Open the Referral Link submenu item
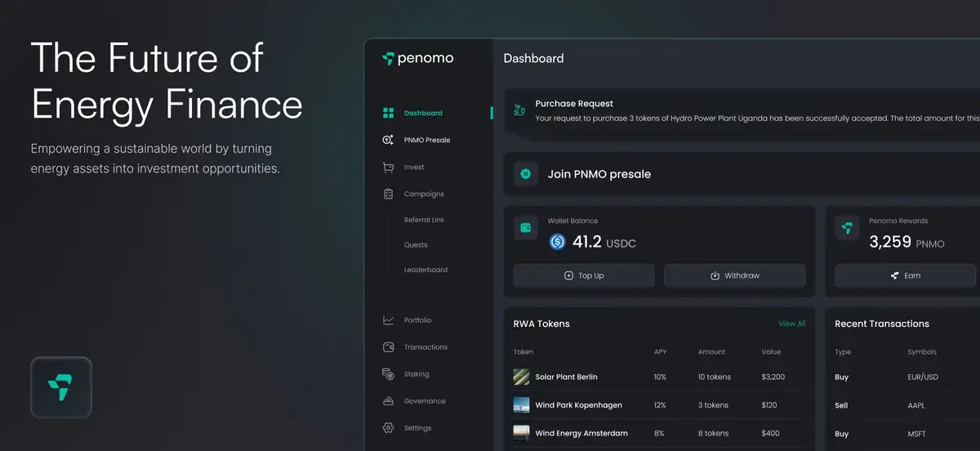Screen dimensions: 980x451 click(424, 220)
